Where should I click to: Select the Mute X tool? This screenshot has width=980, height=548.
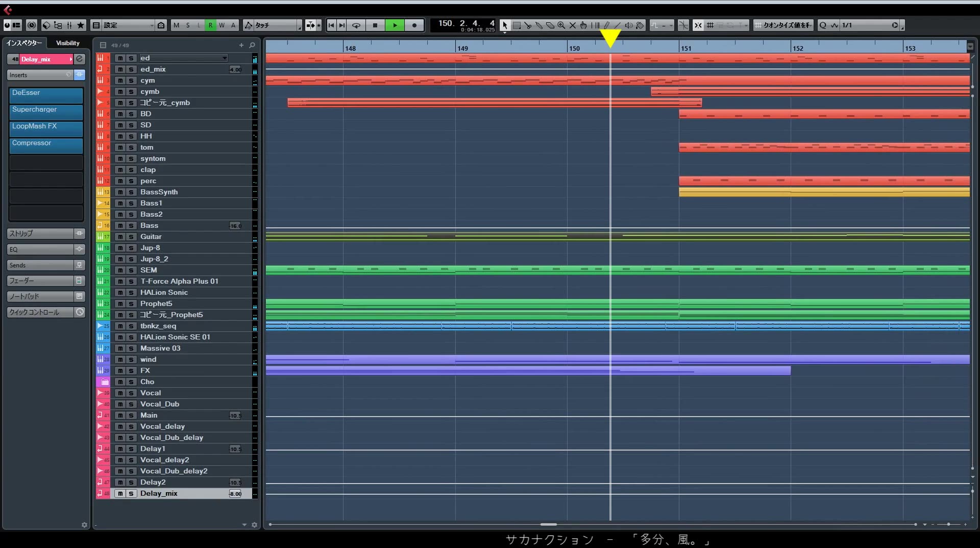tap(573, 25)
